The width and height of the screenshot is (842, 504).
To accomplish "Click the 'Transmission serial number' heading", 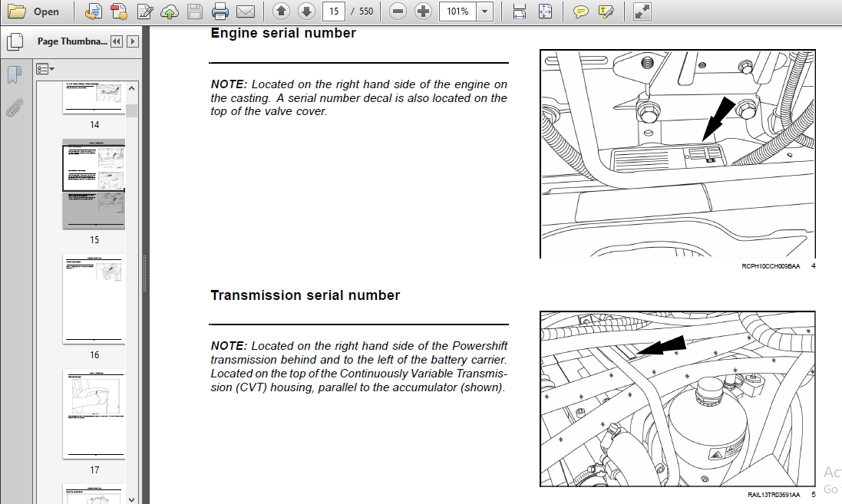I will [x=305, y=296].
